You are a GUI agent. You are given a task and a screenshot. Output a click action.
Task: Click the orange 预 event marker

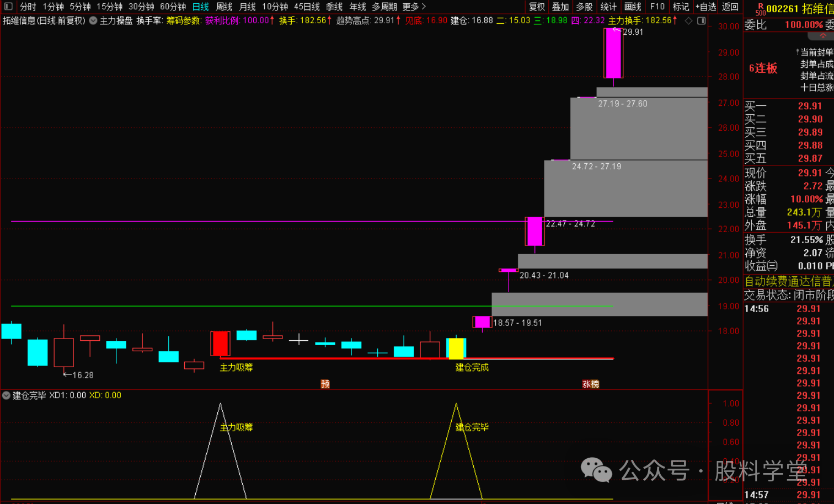tap(325, 384)
